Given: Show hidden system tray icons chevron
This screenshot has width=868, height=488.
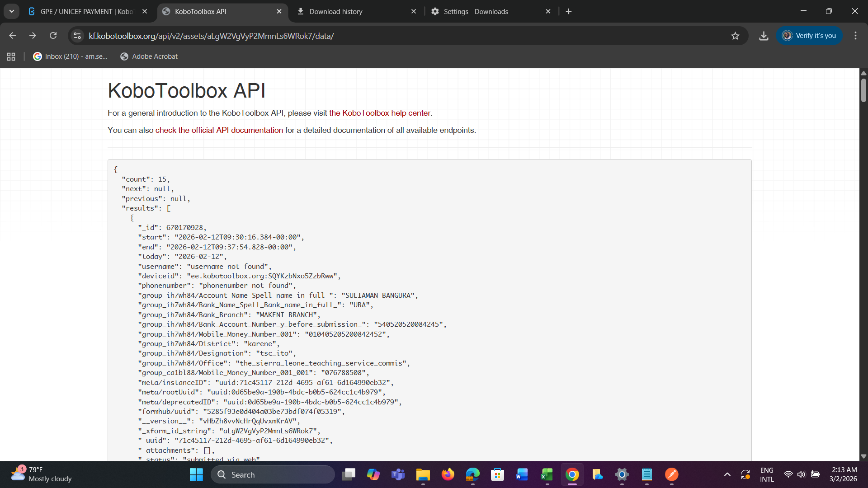Looking at the screenshot, I should [727, 474].
